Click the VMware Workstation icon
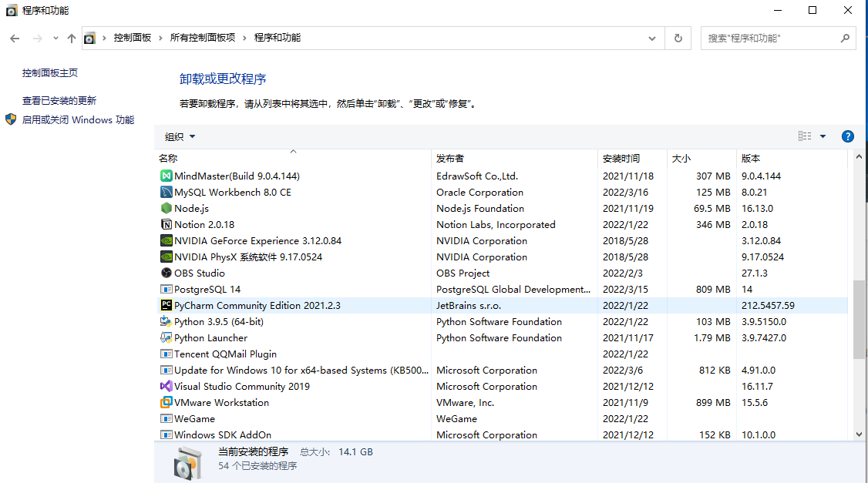This screenshot has width=868, height=483. click(166, 402)
